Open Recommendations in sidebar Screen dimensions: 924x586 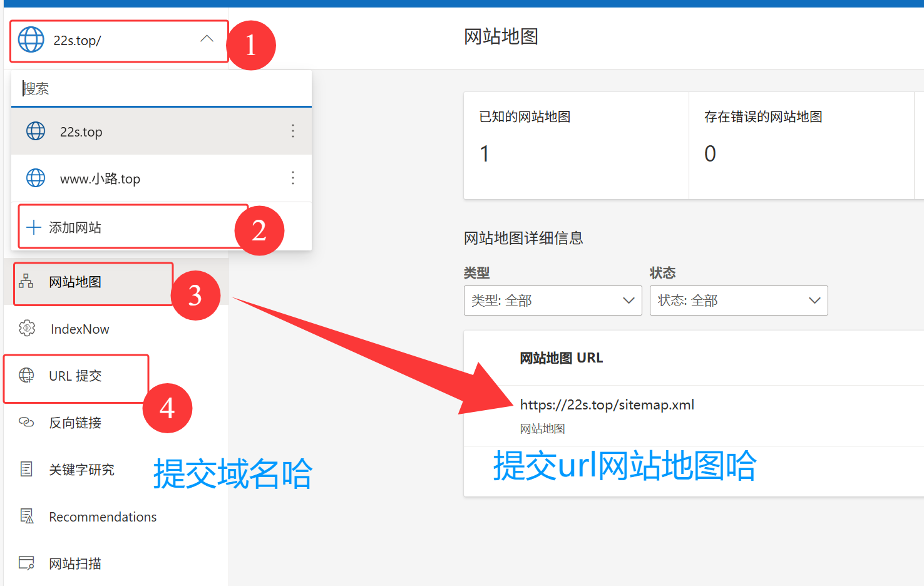pos(116,517)
